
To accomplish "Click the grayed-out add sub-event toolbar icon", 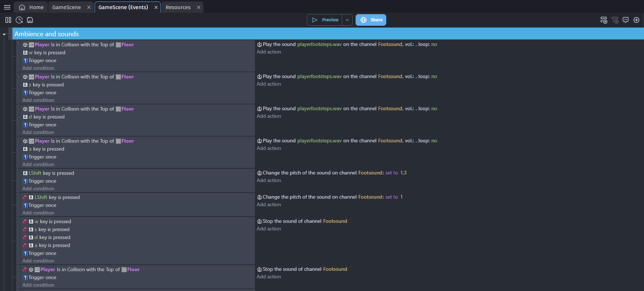I will (615, 19).
